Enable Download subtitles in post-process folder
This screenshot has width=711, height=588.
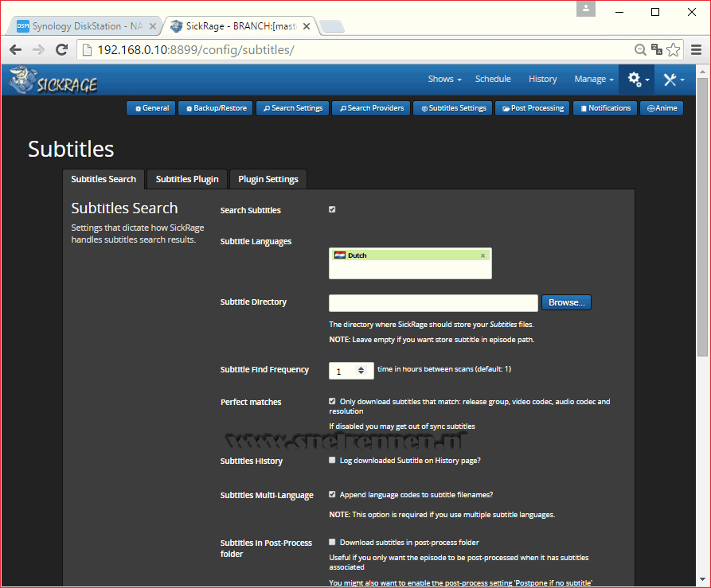332,542
